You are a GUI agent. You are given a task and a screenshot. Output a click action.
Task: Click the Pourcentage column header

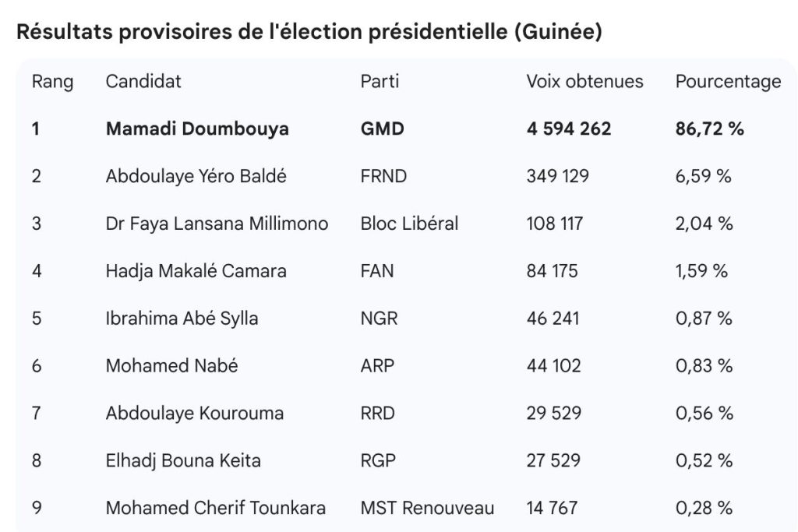[x=728, y=82]
